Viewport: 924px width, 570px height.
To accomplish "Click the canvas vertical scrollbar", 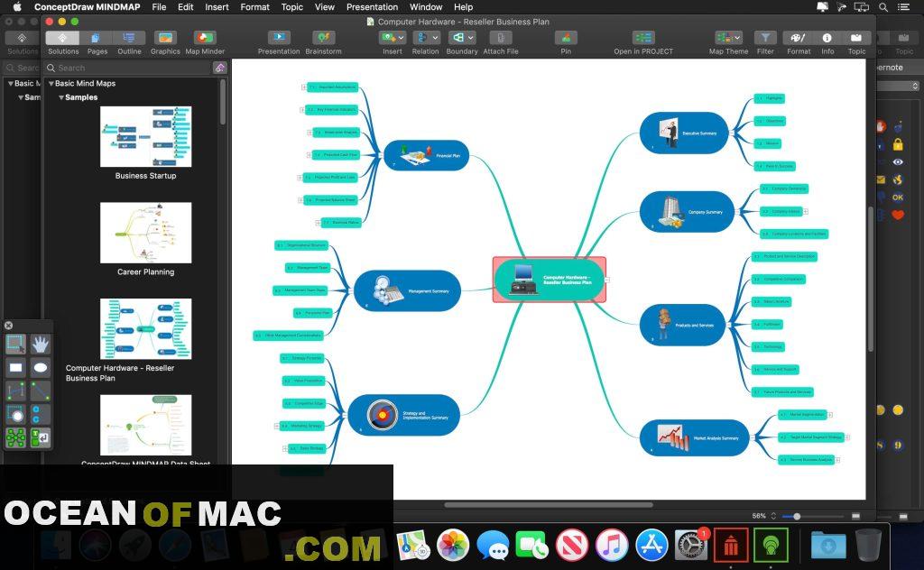I will click(871, 280).
